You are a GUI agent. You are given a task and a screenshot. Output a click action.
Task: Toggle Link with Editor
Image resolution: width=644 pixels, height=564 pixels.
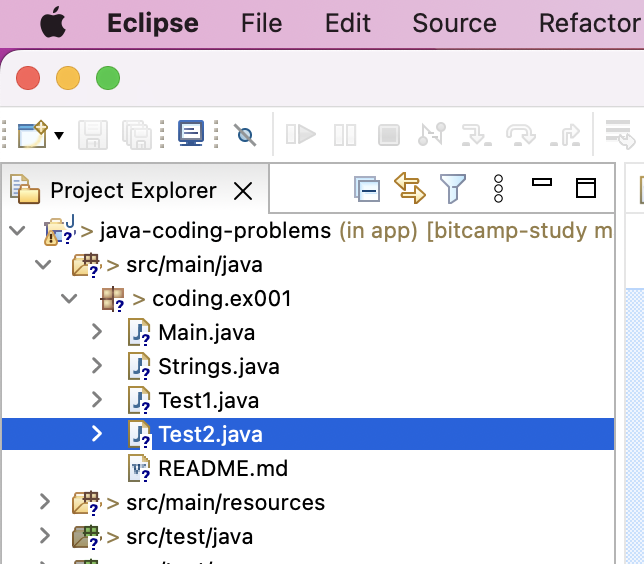point(410,188)
